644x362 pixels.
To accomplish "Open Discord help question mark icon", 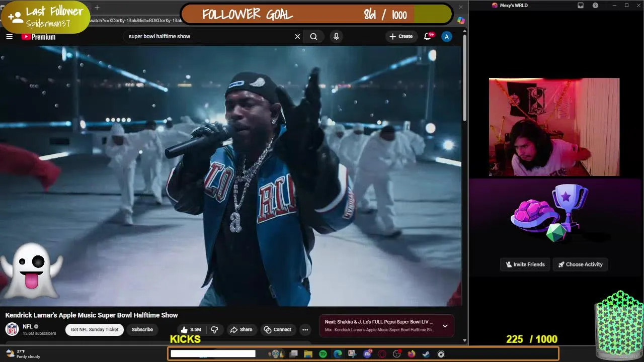I will pos(595,6).
